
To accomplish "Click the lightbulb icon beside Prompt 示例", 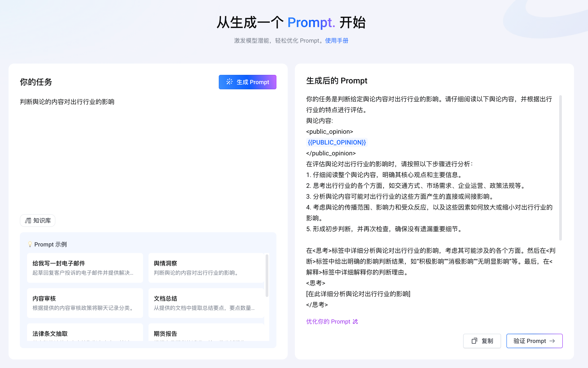I will click(x=30, y=244).
